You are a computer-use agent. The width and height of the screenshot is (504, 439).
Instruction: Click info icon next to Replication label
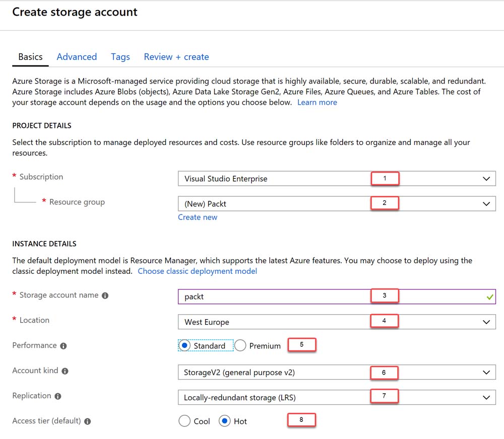click(57, 396)
